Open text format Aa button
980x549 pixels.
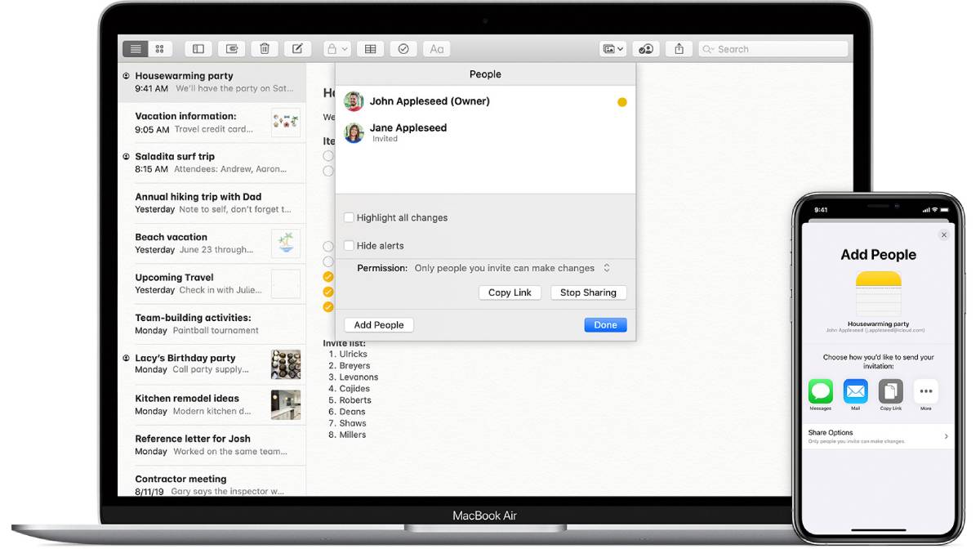437,49
